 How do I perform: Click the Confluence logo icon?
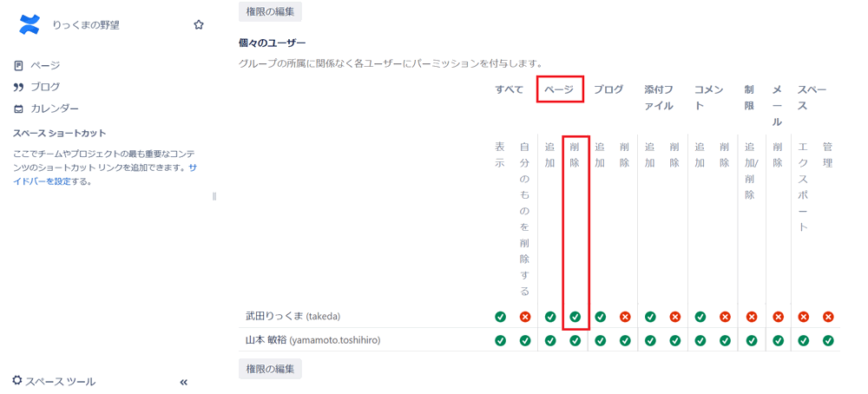pos(30,24)
